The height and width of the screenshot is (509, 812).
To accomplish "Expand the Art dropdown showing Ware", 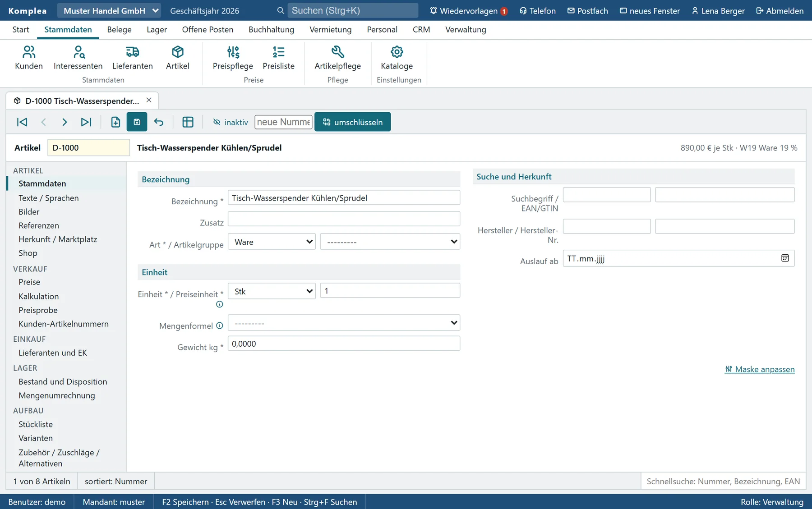I will click(272, 242).
